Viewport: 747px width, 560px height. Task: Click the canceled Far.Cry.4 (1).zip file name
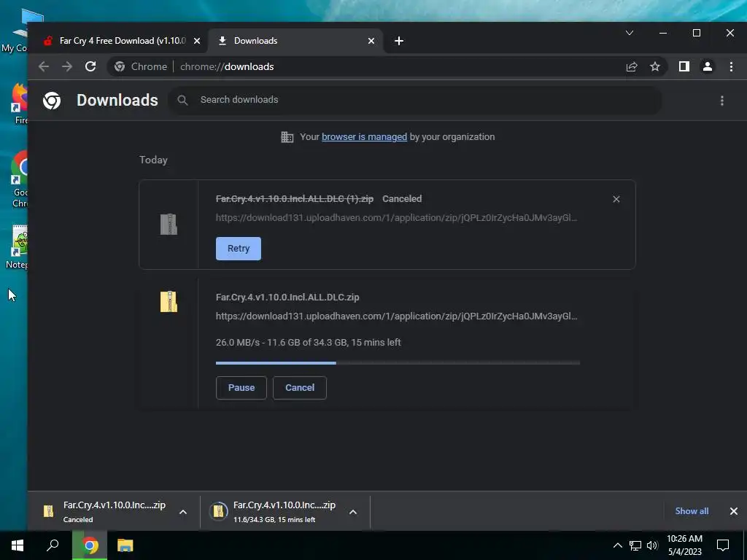(x=295, y=198)
